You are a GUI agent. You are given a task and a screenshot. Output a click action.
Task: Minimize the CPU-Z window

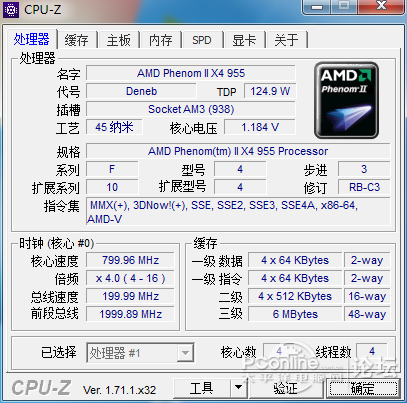click(x=317, y=6)
